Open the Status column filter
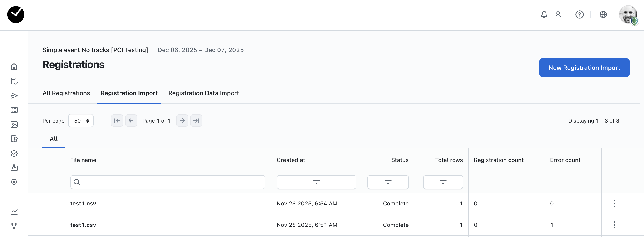The image size is (644, 237). [388, 182]
